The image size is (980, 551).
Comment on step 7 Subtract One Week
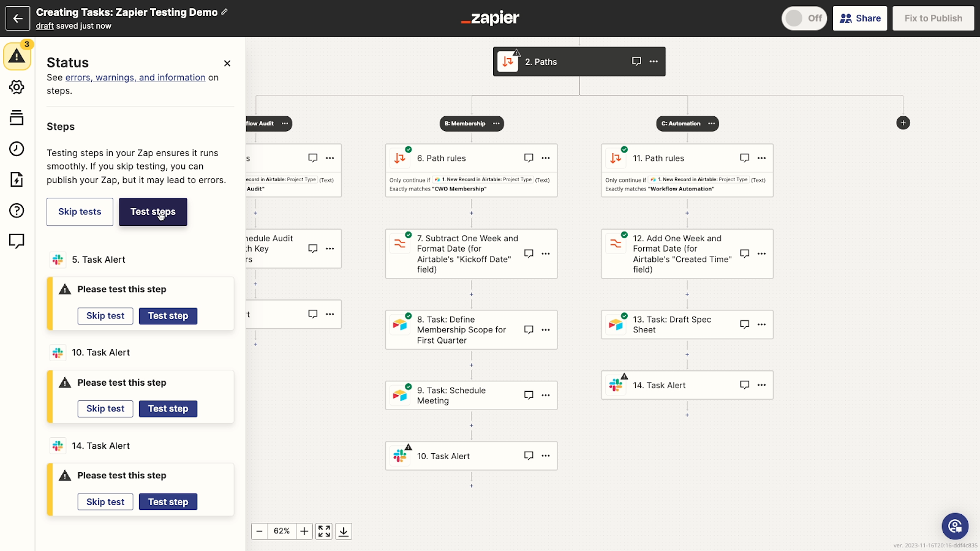point(529,253)
